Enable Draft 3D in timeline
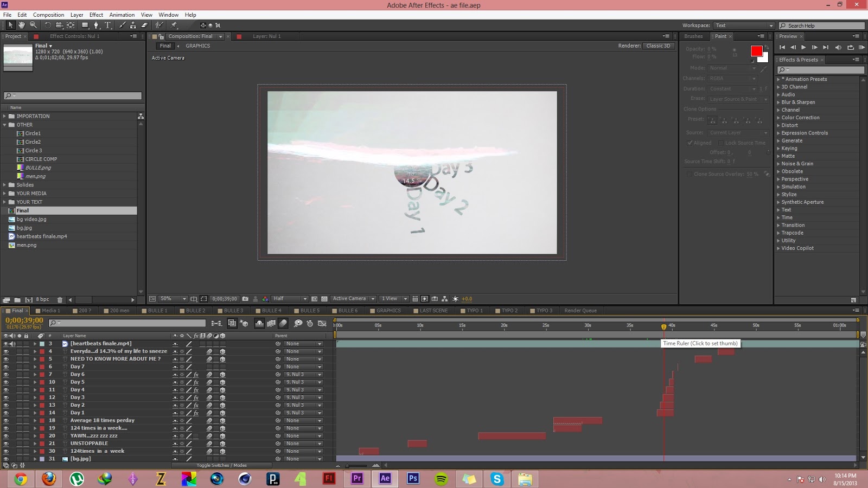 (x=245, y=323)
